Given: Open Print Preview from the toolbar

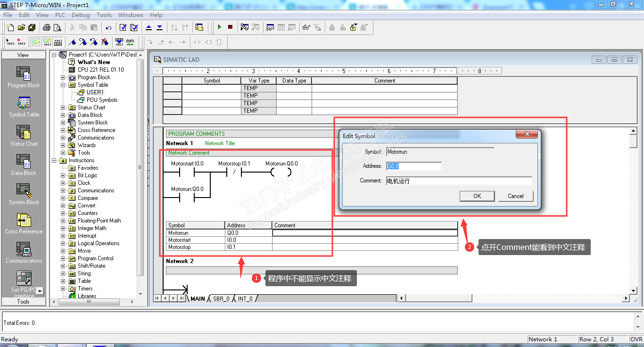Looking at the screenshot, I should [57, 27].
